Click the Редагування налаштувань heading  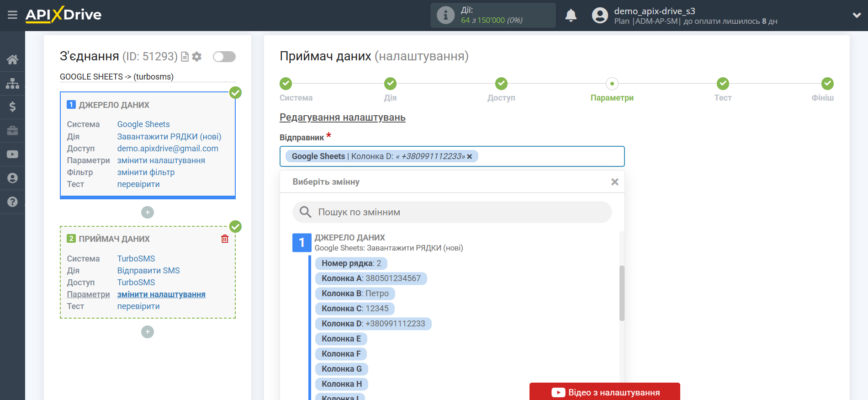coord(343,117)
